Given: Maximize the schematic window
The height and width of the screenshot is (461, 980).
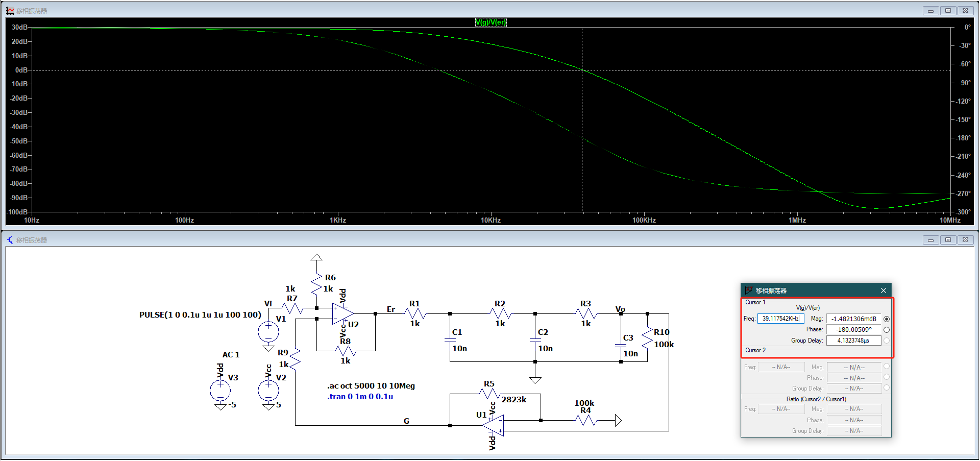Looking at the screenshot, I should pyautogui.click(x=948, y=240).
